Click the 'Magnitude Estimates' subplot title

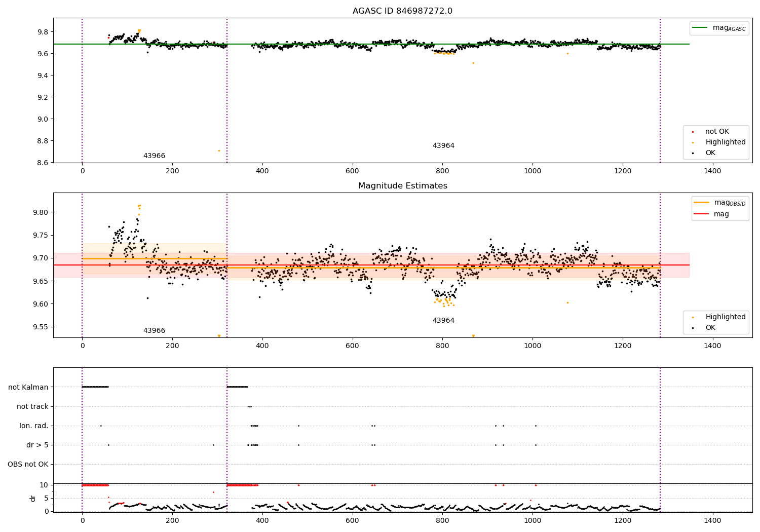402,185
